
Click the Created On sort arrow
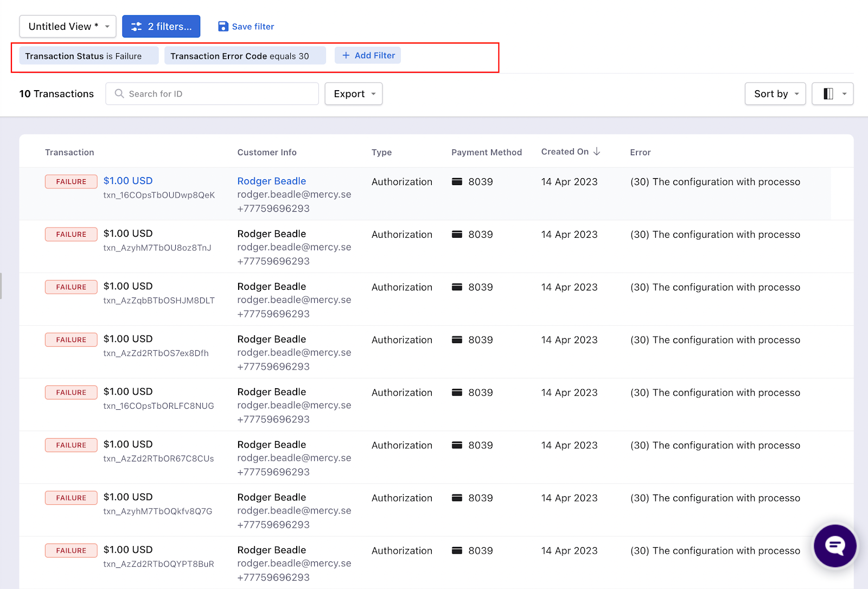[x=597, y=151]
